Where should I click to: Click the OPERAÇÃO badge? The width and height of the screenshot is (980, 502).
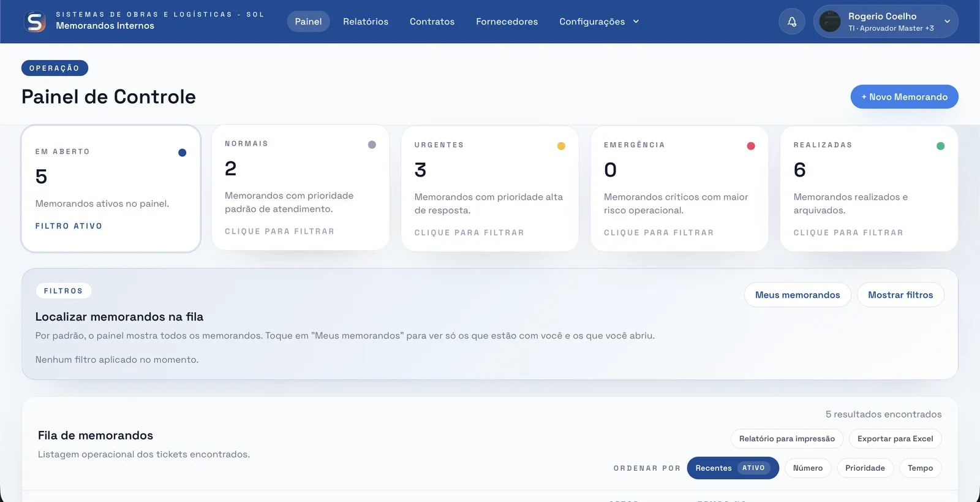pyautogui.click(x=55, y=68)
